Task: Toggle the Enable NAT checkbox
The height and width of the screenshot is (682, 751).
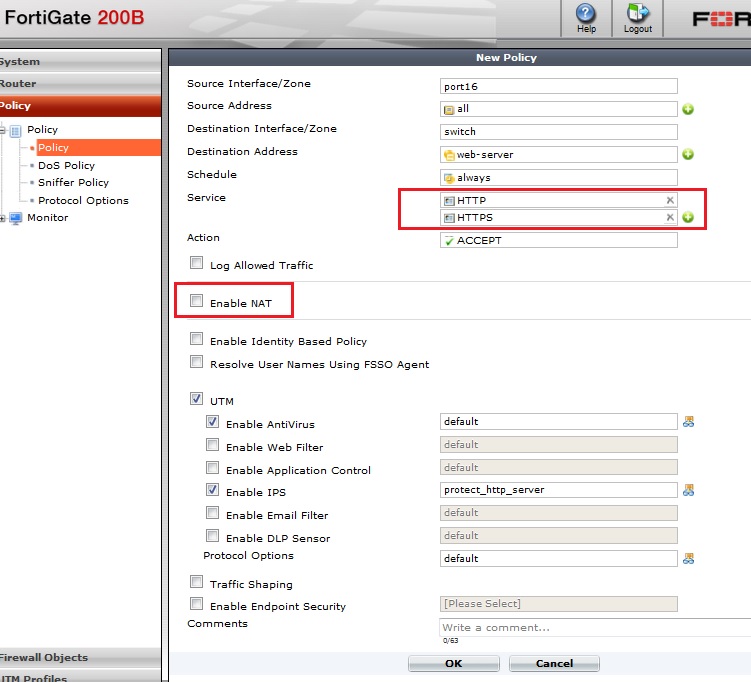Action: (196, 300)
